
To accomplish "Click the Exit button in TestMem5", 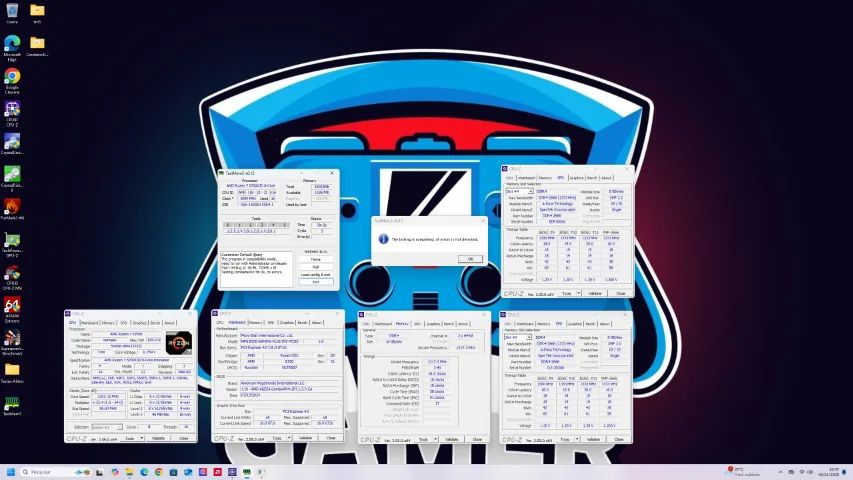I will click(316, 282).
